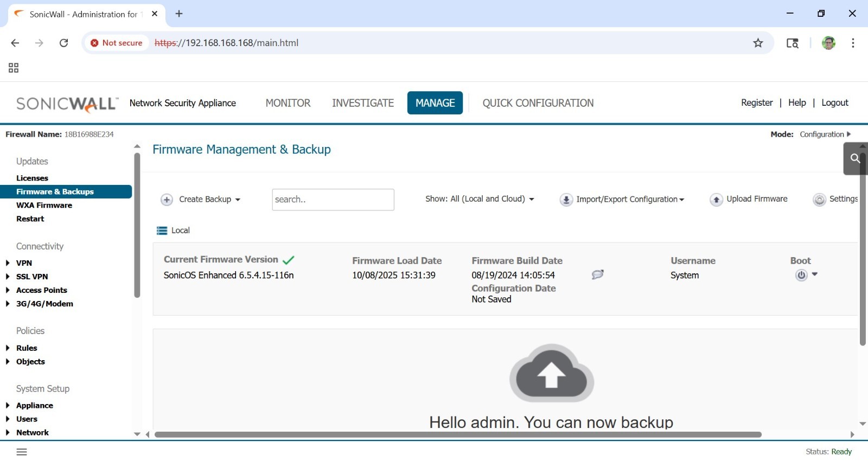This screenshot has height=461, width=868.
Task: Click the cloud upload backup icon
Action: click(x=551, y=373)
